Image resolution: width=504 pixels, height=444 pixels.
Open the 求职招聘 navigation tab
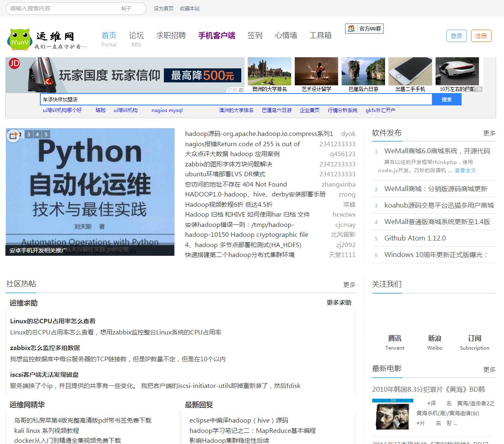point(171,35)
